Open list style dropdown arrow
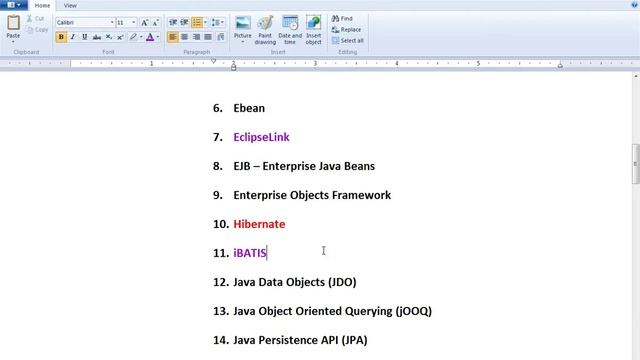This screenshot has height=360, width=640. 205,22
